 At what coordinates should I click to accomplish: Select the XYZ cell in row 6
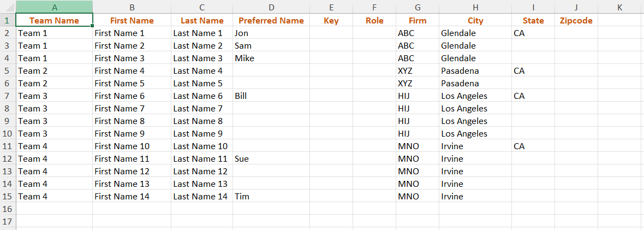coord(418,84)
